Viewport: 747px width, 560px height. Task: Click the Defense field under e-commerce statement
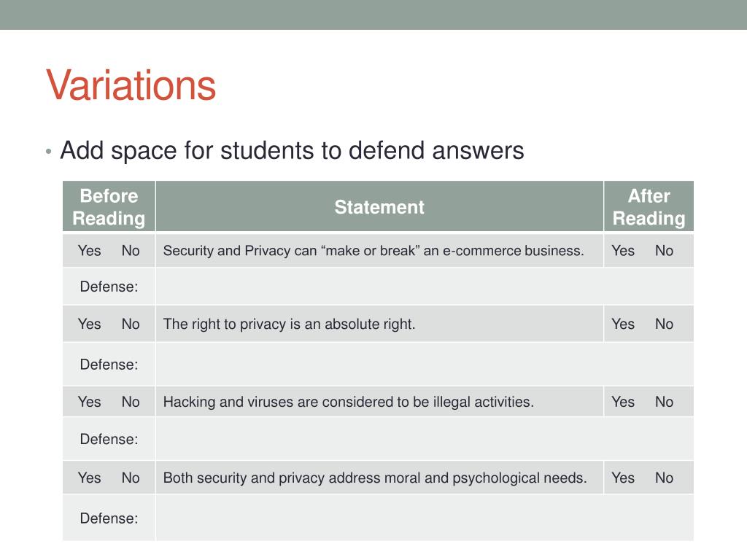point(425,286)
